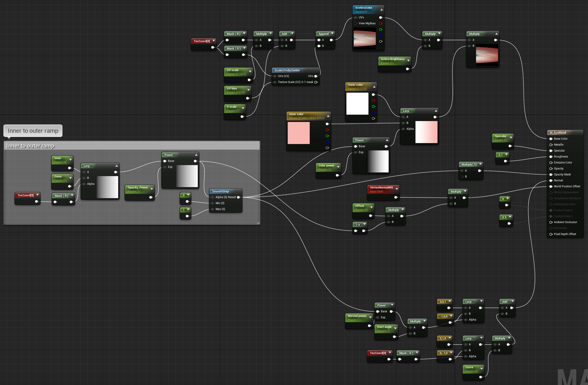Click the green channel pin on Inner color

click(327, 136)
